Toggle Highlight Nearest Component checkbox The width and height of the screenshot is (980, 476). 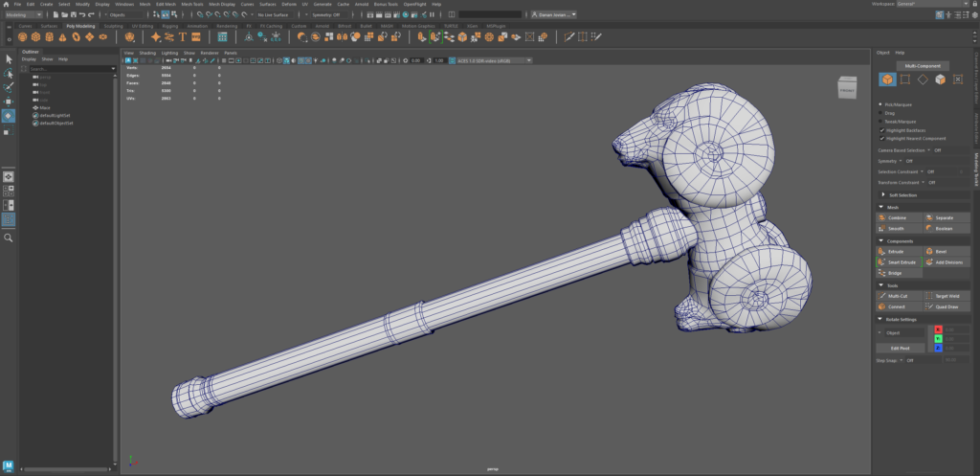pos(880,138)
